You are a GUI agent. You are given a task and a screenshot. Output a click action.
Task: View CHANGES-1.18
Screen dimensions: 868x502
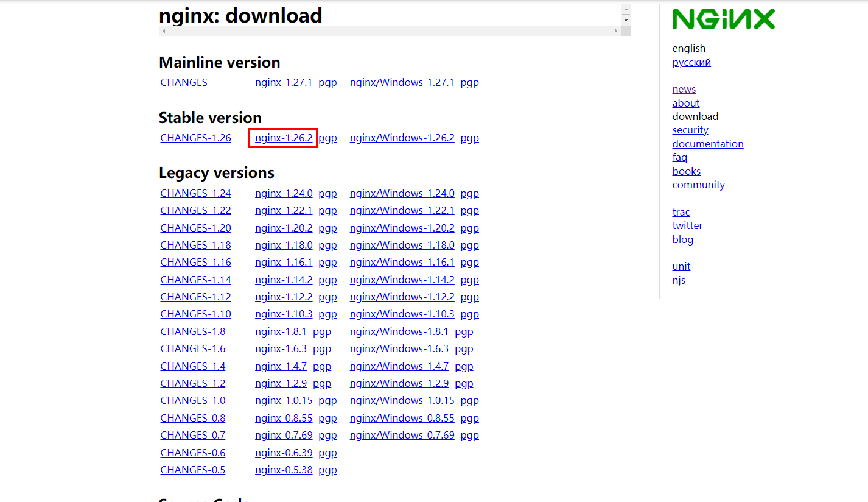click(196, 245)
